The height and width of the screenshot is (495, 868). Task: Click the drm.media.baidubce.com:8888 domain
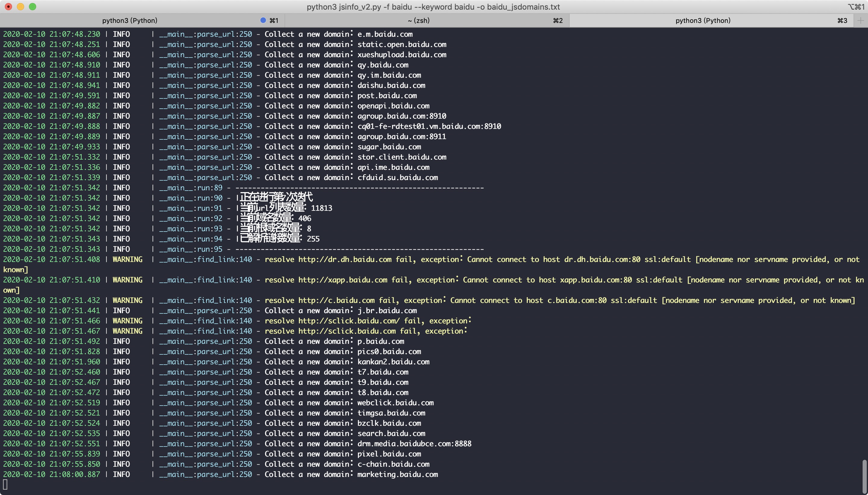click(x=414, y=444)
